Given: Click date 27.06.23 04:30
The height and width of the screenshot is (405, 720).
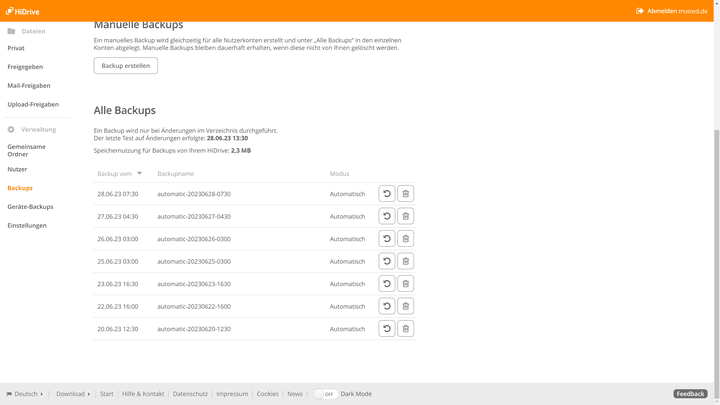Looking at the screenshot, I should pos(118,217).
